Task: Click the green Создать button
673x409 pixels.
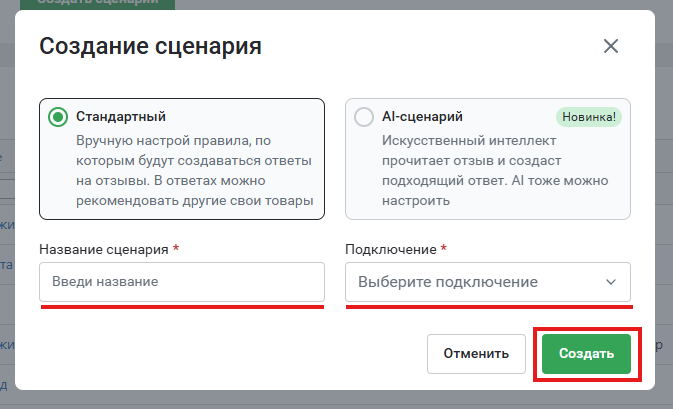Action: tap(586, 354)
